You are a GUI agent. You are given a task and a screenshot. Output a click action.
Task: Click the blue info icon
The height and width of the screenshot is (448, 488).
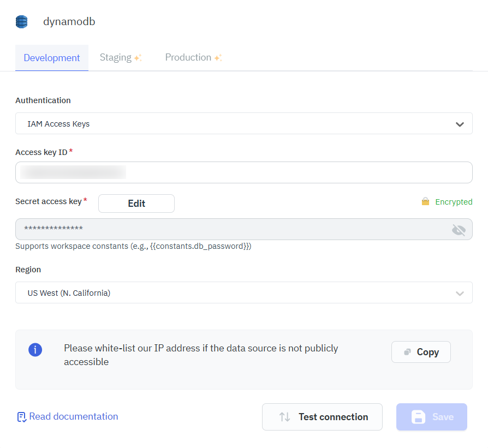point(35,350)
